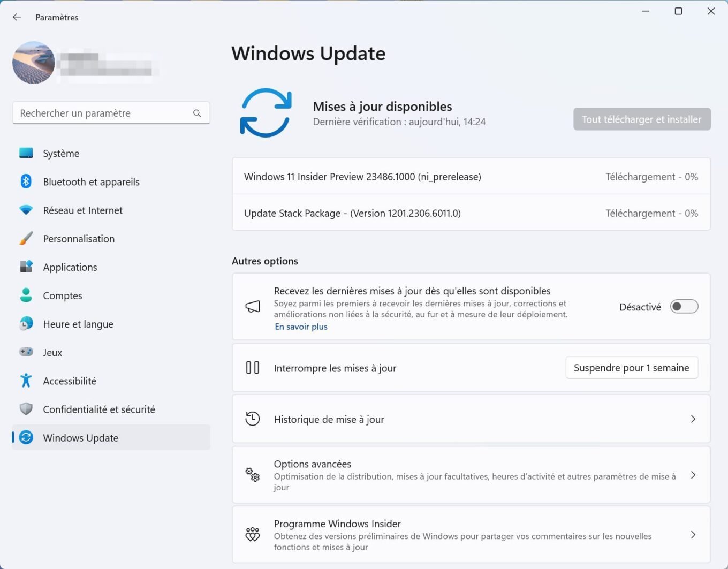Open Confidentialité et sécurité
The image size is (728, 569).
pyautogui.click(x=111, y=409)
